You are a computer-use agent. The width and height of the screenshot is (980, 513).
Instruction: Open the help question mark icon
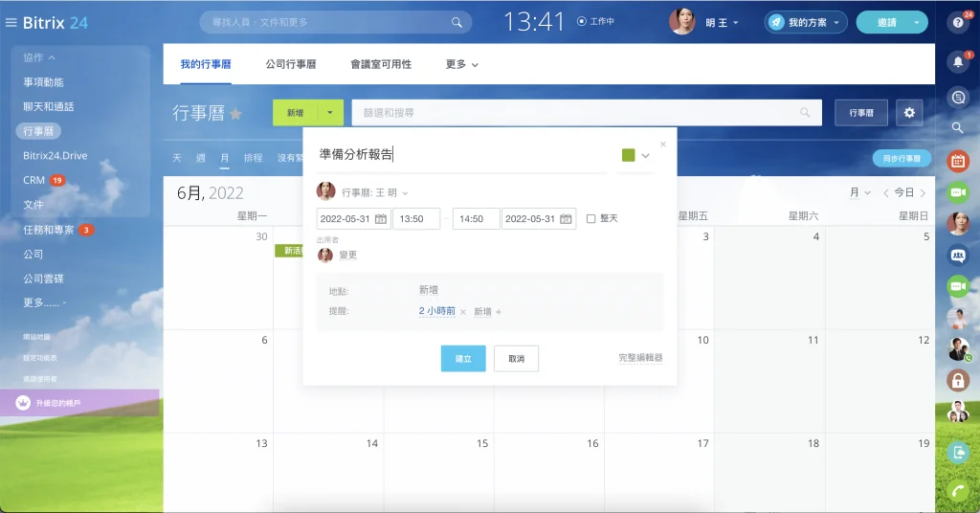click(957, 23)
